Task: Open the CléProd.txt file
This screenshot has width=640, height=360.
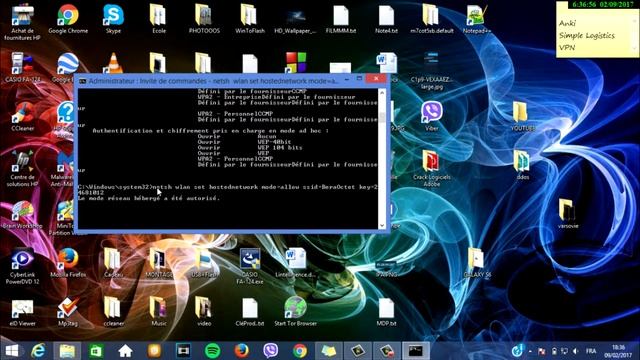Action: 250,311
